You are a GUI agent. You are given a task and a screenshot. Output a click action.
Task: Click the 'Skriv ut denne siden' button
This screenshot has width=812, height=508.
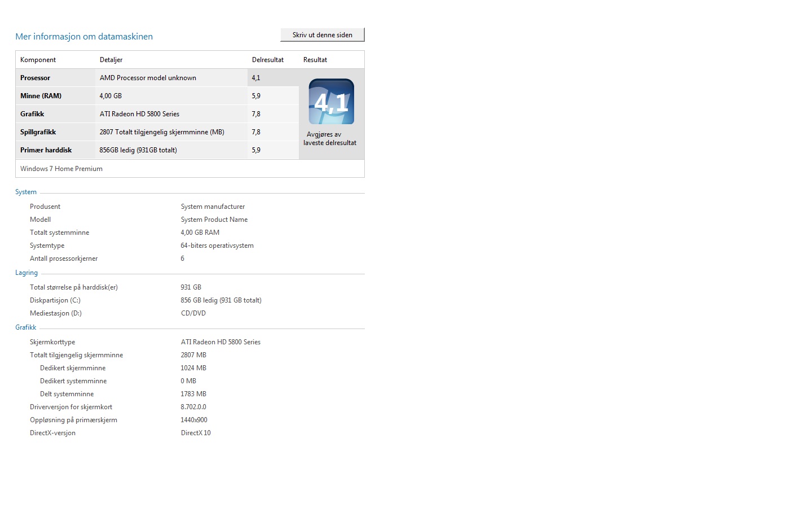pyautogui.click(x=323, y=35)
